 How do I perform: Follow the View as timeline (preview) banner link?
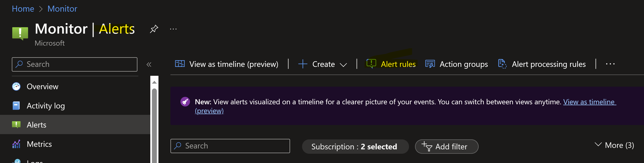point(589,102)
